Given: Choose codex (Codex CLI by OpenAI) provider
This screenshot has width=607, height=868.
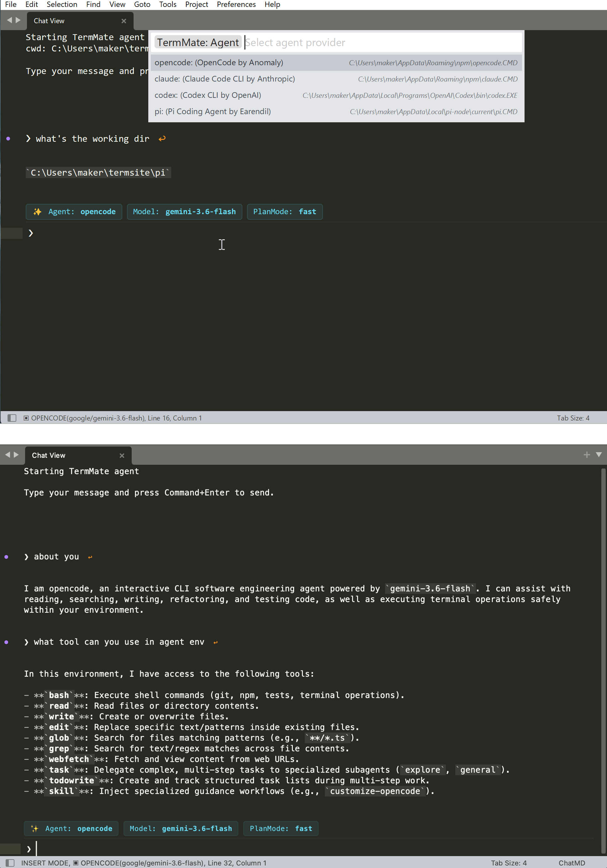Looking at the screenshot, I should [336, 95].
